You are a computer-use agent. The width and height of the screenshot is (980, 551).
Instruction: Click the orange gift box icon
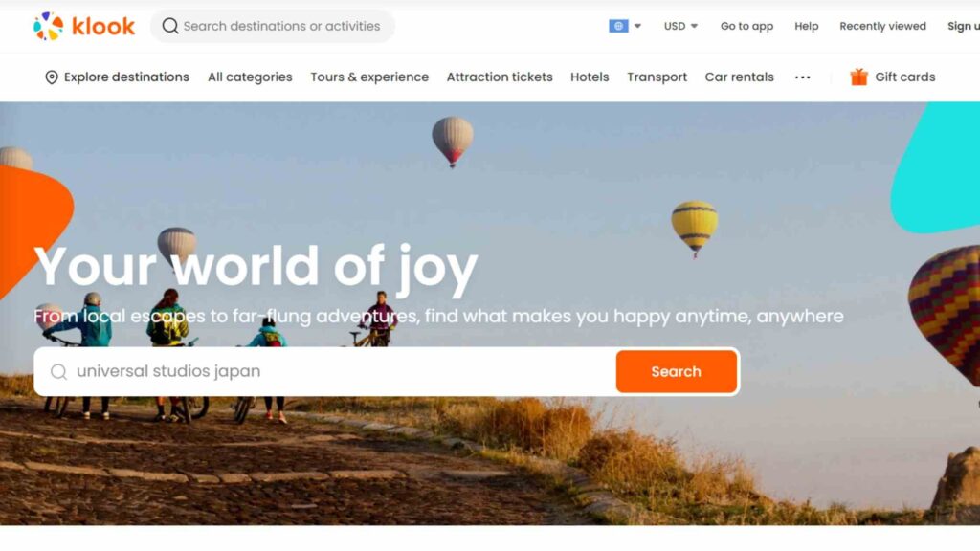pos(858,77)
